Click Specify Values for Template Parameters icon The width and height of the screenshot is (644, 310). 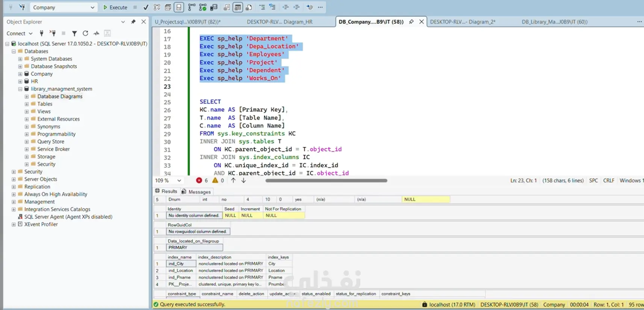pyautogui.click(x=309, y=7)
